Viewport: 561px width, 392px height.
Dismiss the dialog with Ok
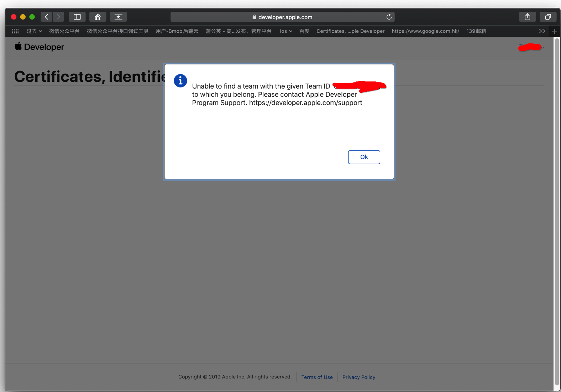click(364, 157)
